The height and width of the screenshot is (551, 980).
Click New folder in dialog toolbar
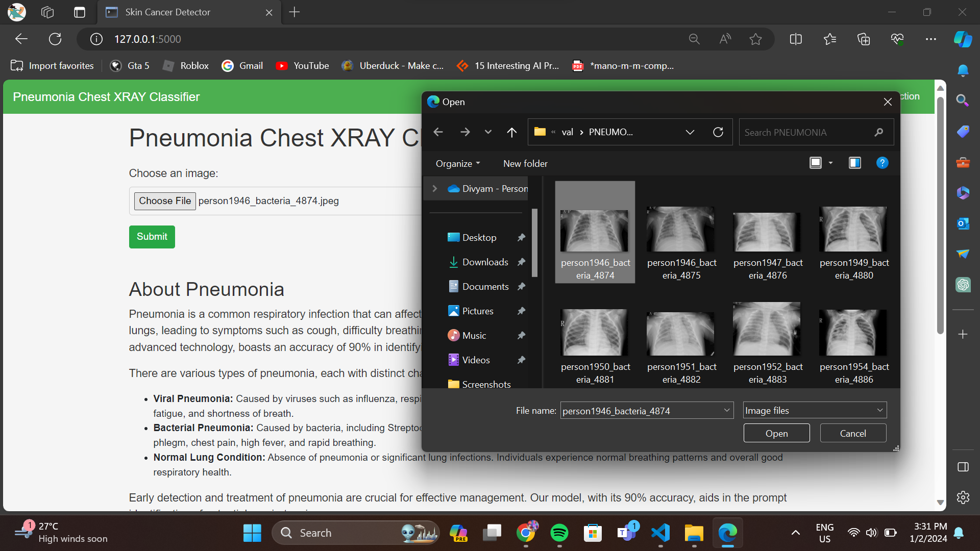[525, 163]
